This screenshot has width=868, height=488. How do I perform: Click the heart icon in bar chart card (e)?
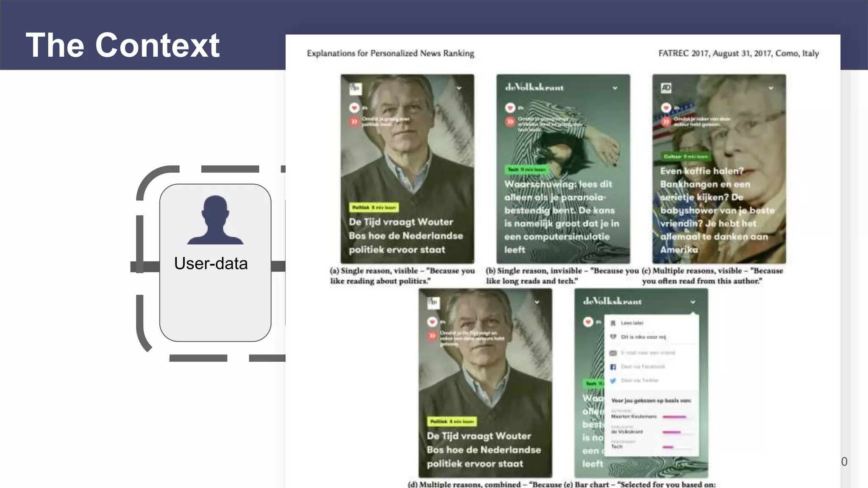pos(588,322)
